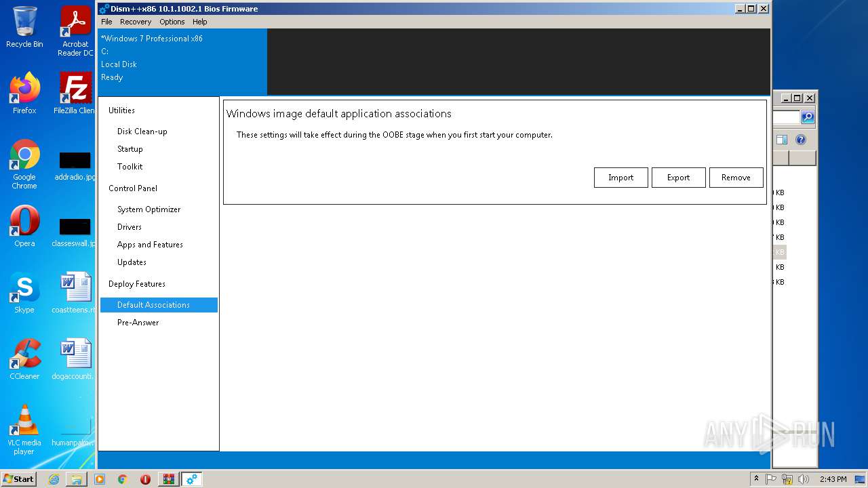Switch to the Dism++ taskbar button

[x=192, y=479]
